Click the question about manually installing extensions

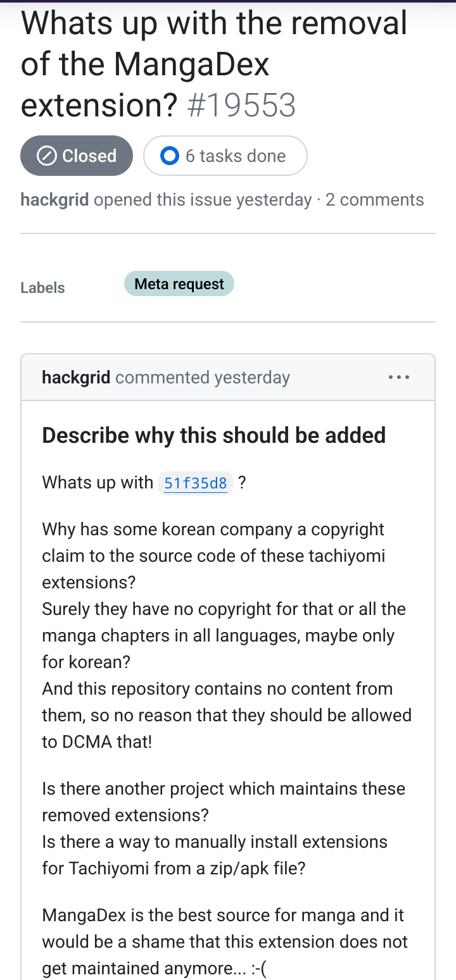[x=215, y=855]
